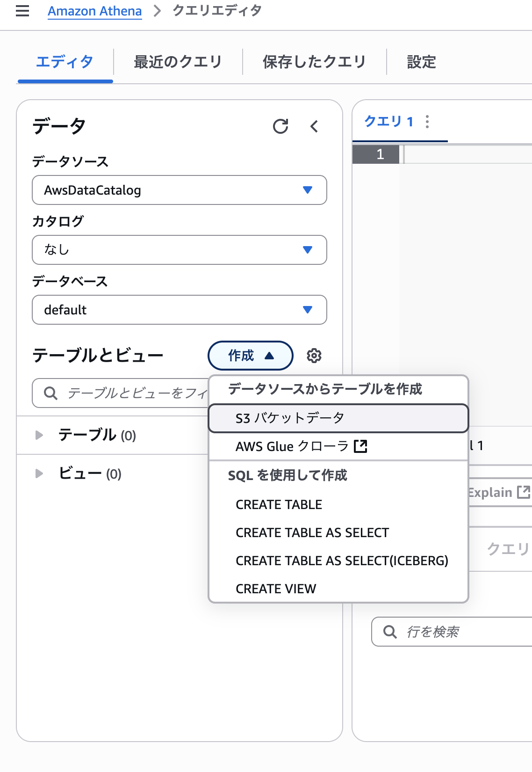Screen dimensions: 532x772
Task: Open the カタログ dropdown showing なし
Action: (180, 250)
